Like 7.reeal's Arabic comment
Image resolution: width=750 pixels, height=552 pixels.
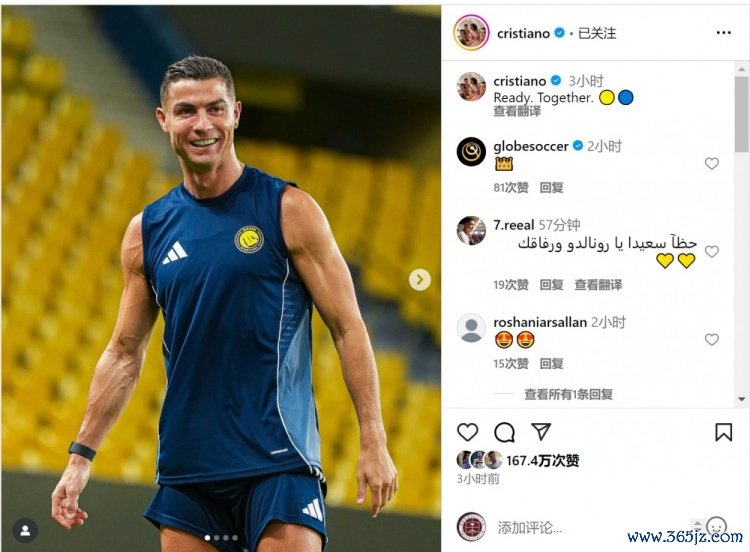[x=712, y=252]
